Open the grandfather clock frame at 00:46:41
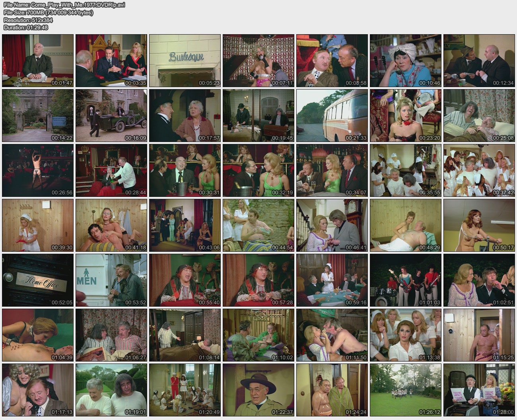This screenshot has height=420, width=517. (332, 225)
